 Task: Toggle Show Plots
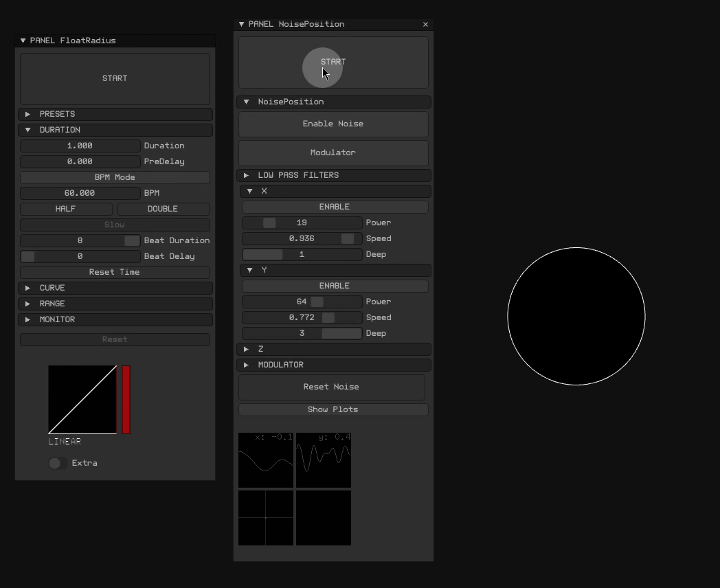[x=333, y=409]
